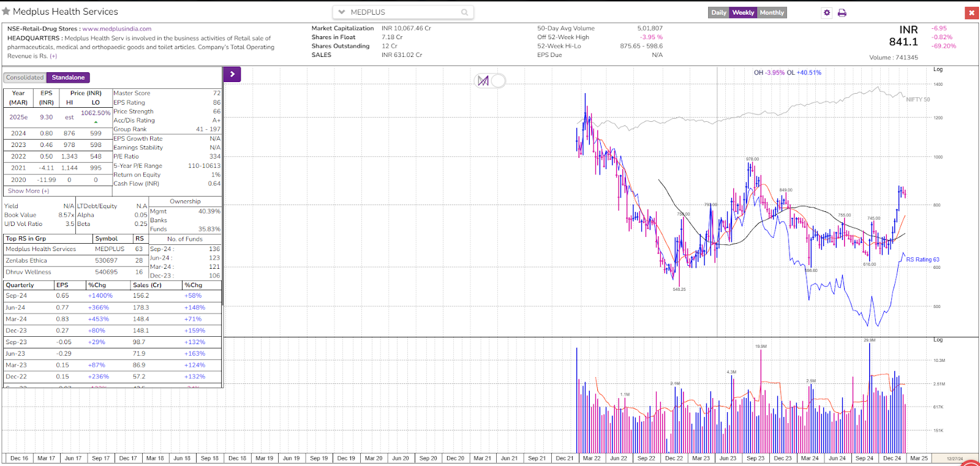The height and width of the screenshot is (466, 980).
Task: Click the OL +40.51% indicator on chart
Action: coord(804,72)
